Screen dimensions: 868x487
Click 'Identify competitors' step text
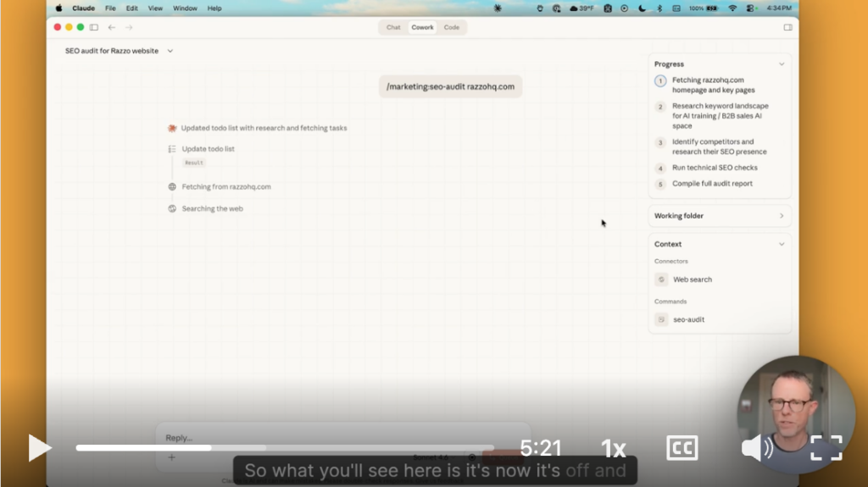(x=720, y=147)
